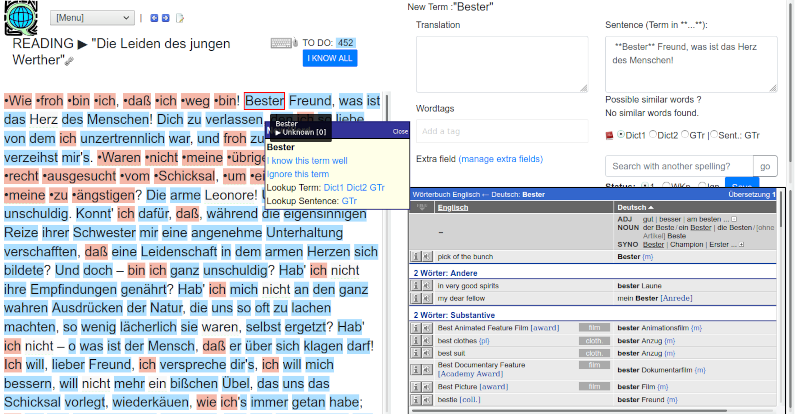Click info icon for in very good spirits
800x414 pixels.
pos(416,285)
